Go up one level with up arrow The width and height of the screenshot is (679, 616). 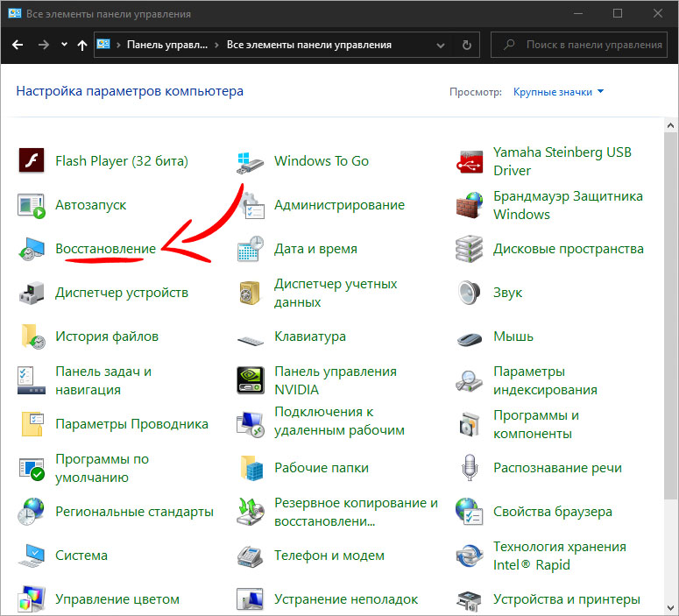coord(82,45)
